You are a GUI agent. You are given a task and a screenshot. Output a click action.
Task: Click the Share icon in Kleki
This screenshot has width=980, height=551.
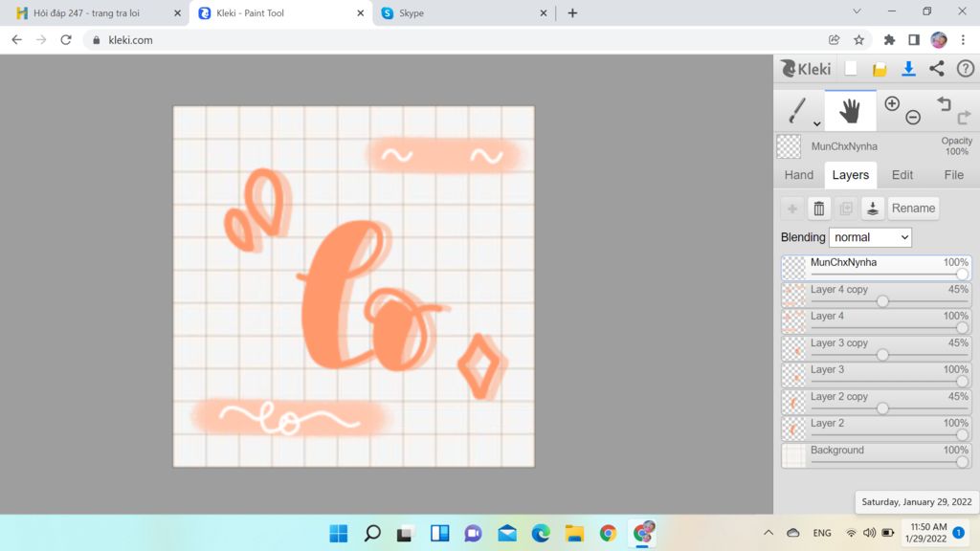(936, 69)
